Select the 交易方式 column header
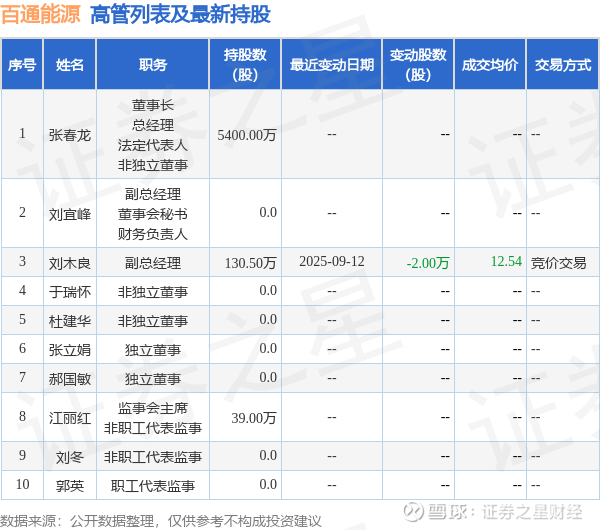 click(562, 65)
